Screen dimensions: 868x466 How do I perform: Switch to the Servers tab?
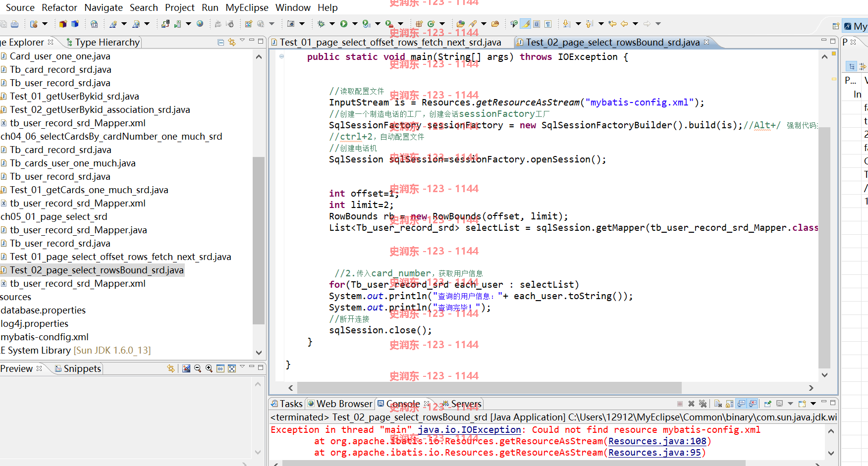tap(462, 404)
